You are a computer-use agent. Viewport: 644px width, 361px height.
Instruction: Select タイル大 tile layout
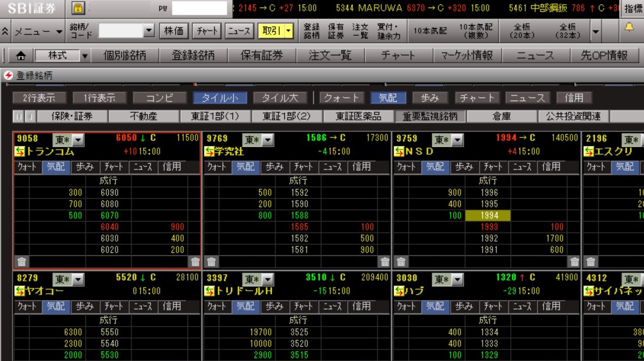[x=280, y=98]
